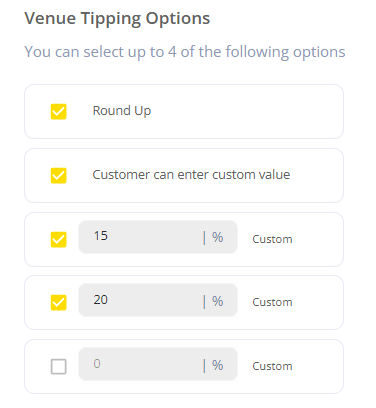The height and width of the screenshot is (408, 376).
Task: Select the Round Up option card
Action: (184, 111)
